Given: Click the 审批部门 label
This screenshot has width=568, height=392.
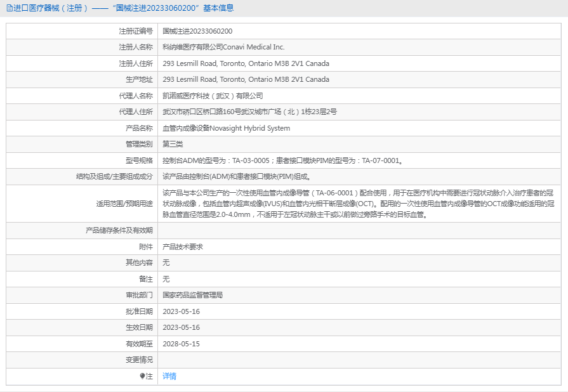Looking at the screenshot, I should (x=139, y=295).
